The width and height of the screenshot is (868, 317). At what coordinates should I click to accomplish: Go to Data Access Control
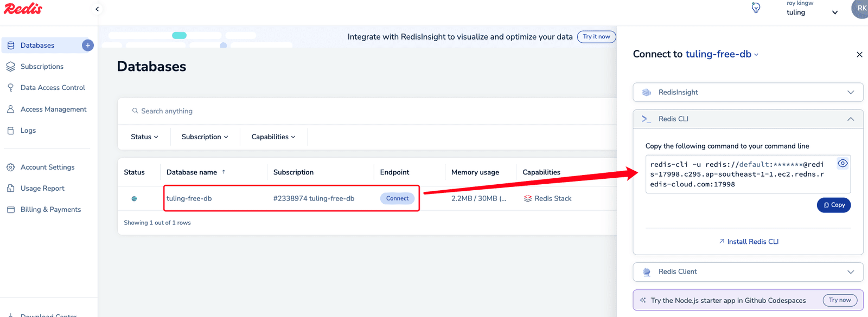pos(53,88)
